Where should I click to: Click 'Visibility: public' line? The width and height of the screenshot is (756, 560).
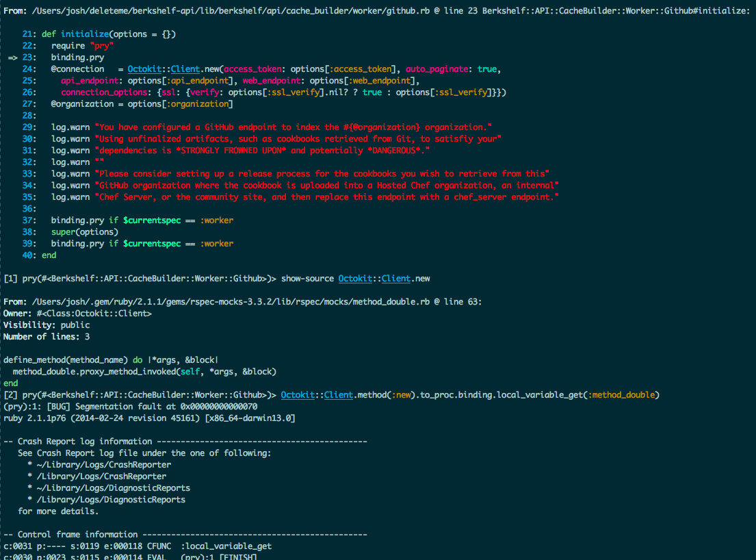point(47,325)
